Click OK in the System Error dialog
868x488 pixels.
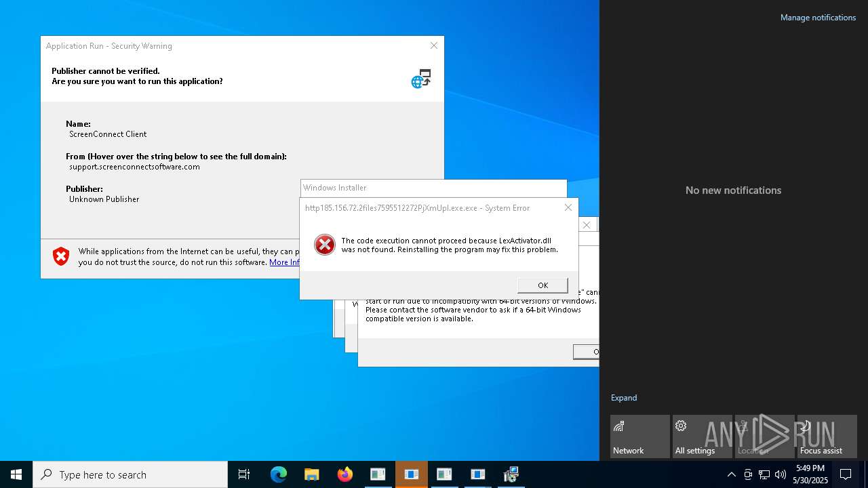542,285
